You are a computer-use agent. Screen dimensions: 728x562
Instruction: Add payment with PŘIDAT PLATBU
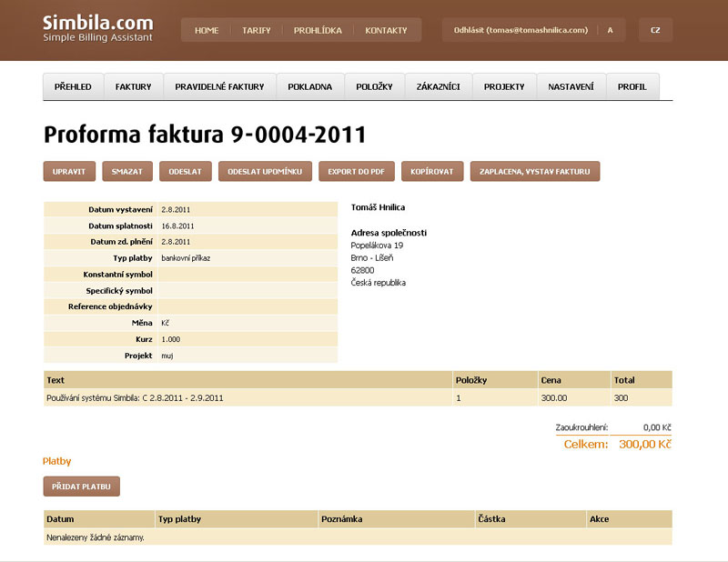pyautogui.click(x=81, y=487)
